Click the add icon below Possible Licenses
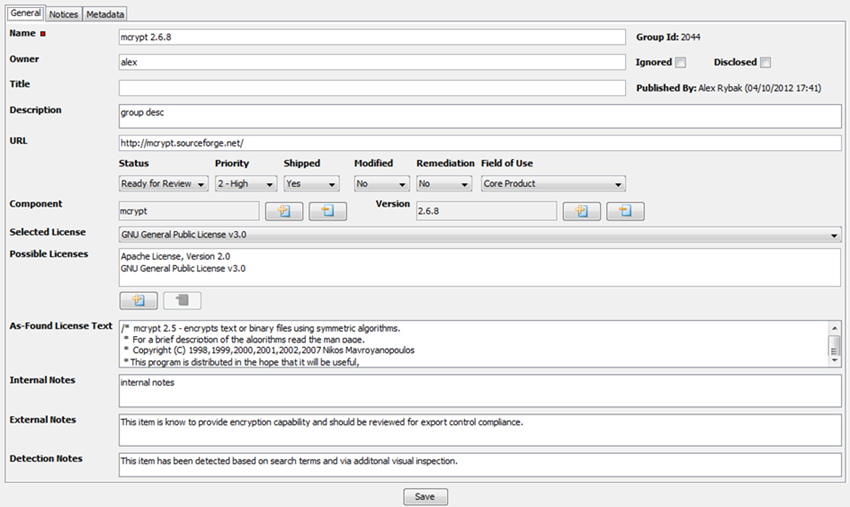 [x=138, y=300]
